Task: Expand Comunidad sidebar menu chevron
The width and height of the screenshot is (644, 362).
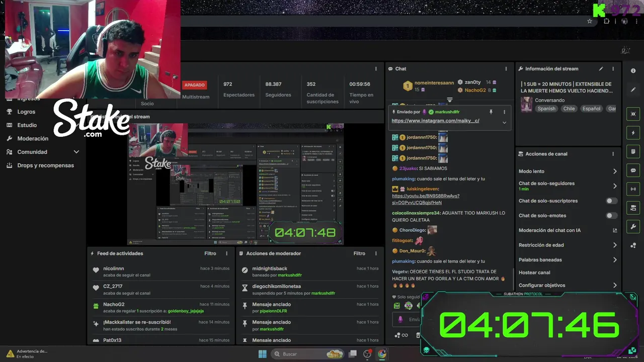Action: coord(76,152)
